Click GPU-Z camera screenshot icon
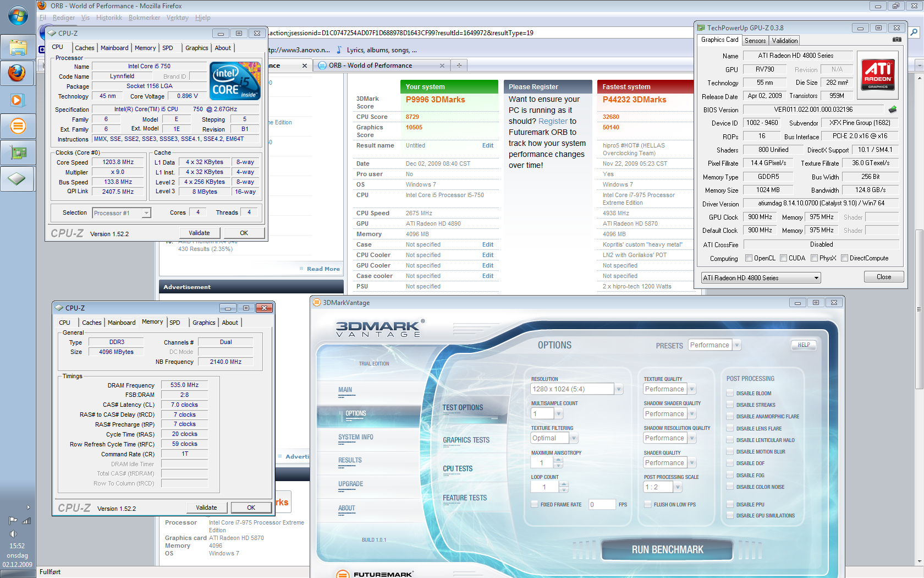The height and width of the screenshot is (578, 924). coord(897,40)
